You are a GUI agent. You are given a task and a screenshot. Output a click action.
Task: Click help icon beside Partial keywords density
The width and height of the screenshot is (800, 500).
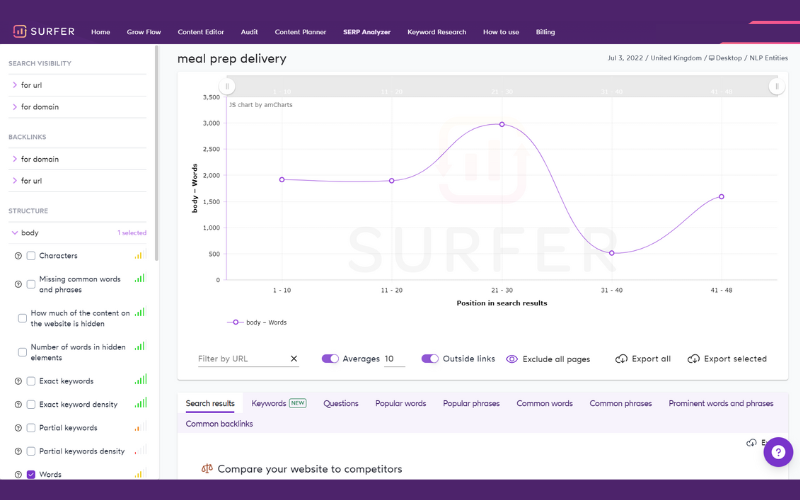pyautogui.click(x=18, y=452)
